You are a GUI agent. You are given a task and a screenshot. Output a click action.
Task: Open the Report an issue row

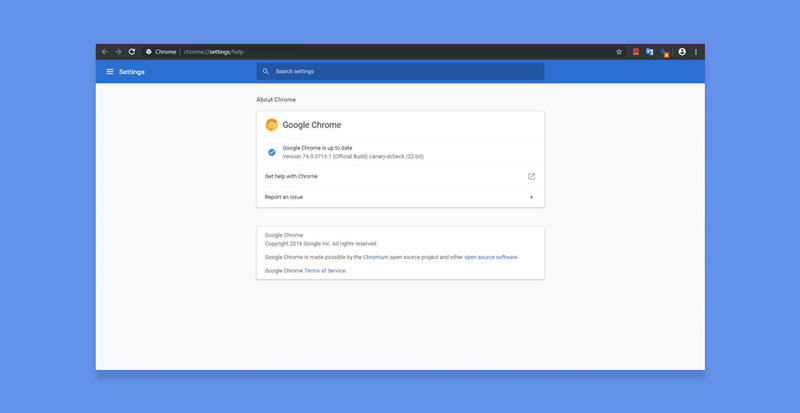[400, 197]
